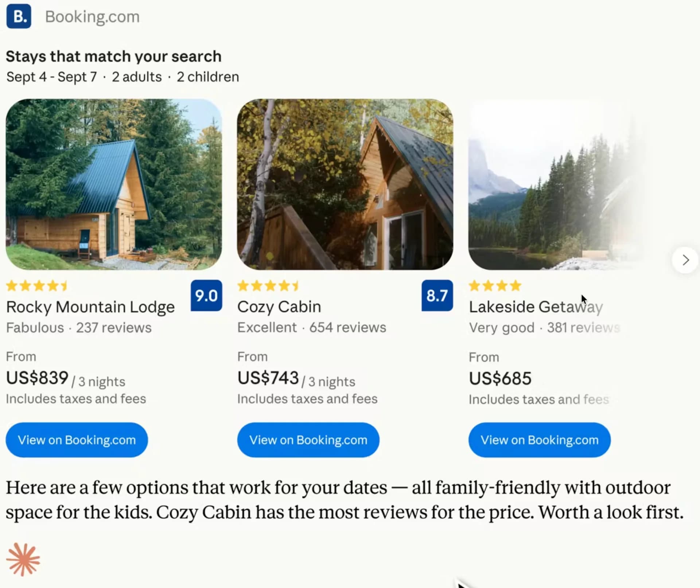The image size is (700, 588).
Task: Select the Rocky Mountain Lodge title
Action: point(90,307)
